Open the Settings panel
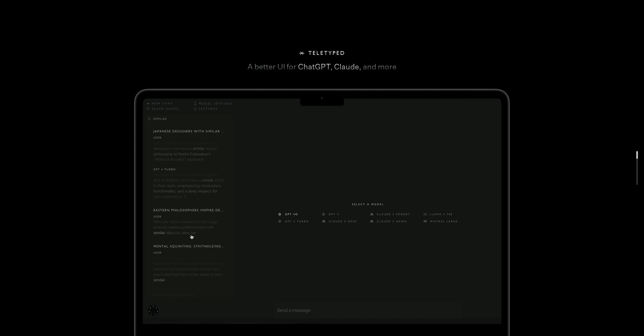 pyautogui.click(x=208, y=109)
